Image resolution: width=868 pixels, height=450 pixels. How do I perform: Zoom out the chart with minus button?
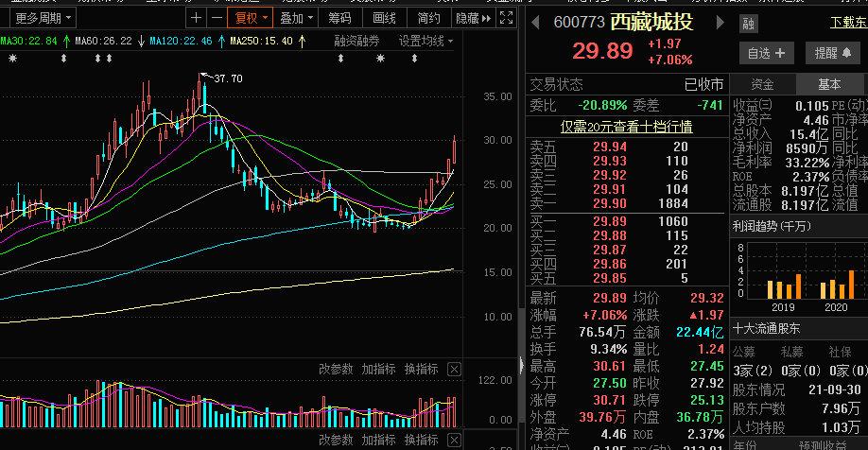217,18
